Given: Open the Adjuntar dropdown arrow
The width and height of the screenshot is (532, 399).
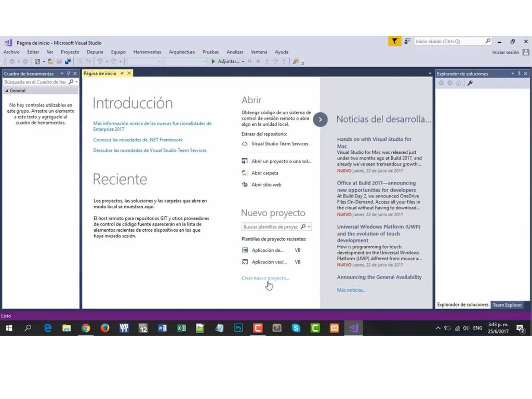Looking at the screenshot, I should point(243,62).
